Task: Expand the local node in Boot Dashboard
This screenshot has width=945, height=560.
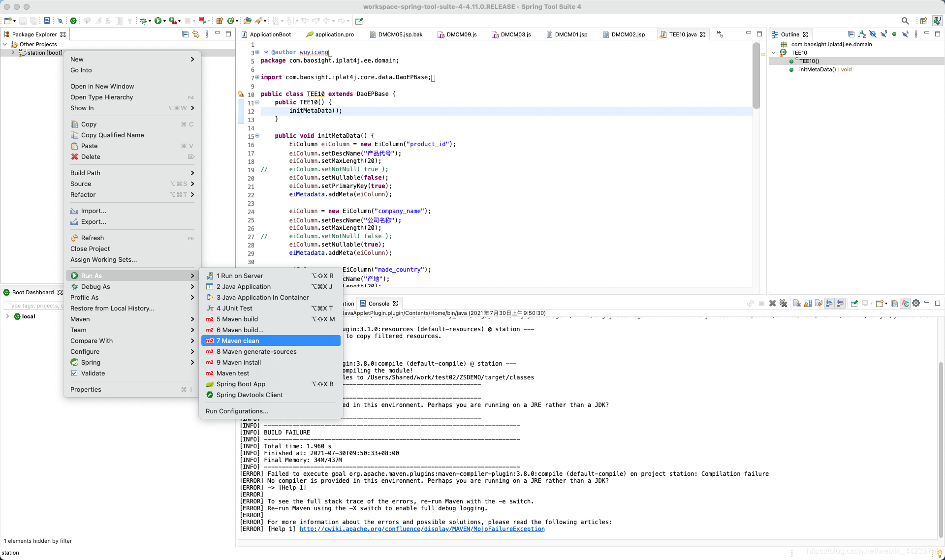Action: 7,316
